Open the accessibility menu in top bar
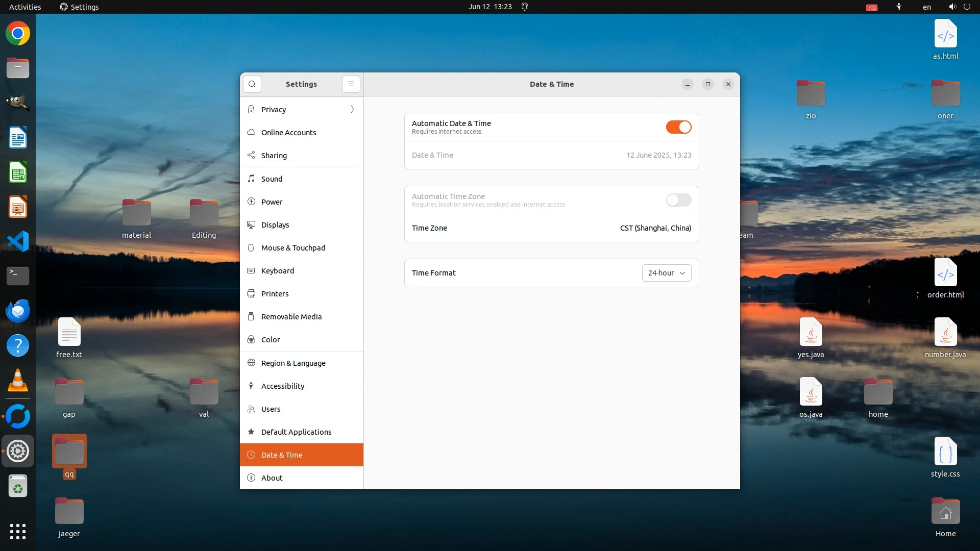Image resolution: width=980 pixels, height=551 pixels. pyautogui.click(x=899, y=7)
